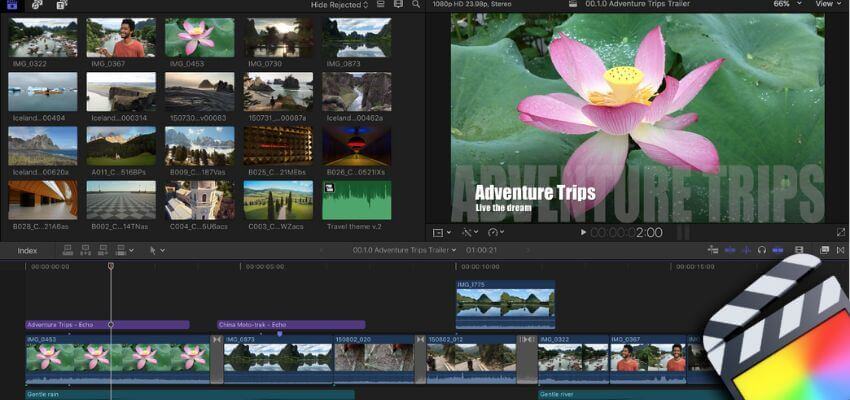Click keyframe on Adventure Trips - Echo title
Viewport: 850px width, 400px height.
(111, 325)
